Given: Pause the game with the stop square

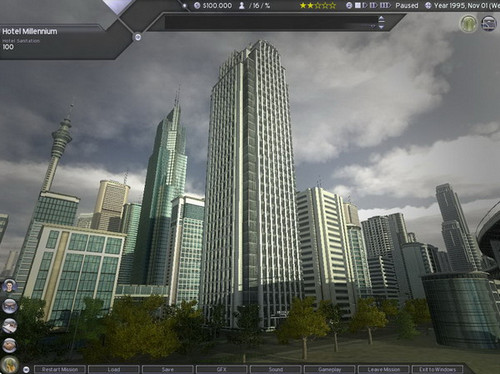Looking at the screenshot, I should (358, 6).
